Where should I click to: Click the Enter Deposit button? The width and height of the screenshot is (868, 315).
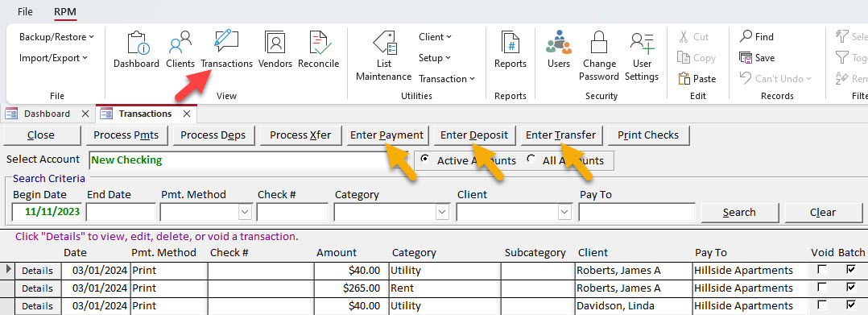click(474, 135)
